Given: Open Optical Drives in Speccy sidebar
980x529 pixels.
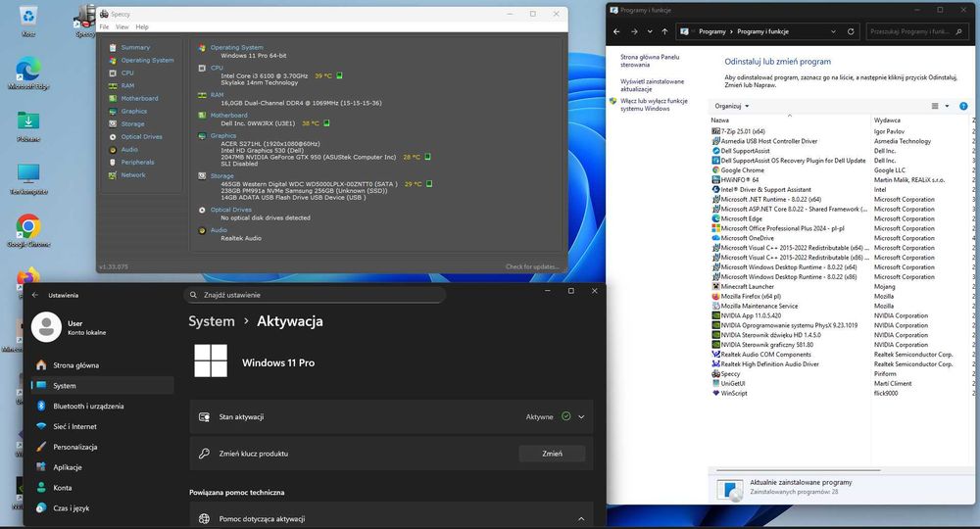Looking at the screenshot, I should [141, 137].
